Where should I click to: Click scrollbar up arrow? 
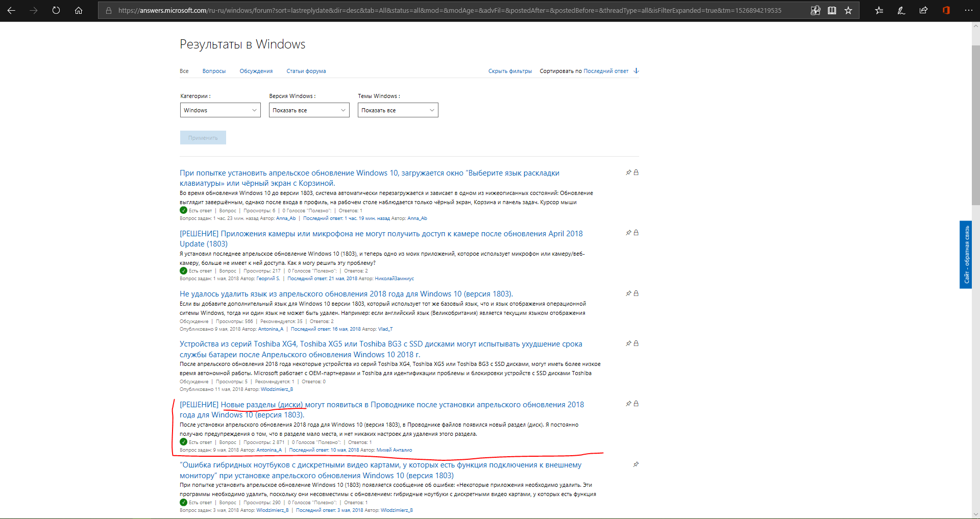(x=975, y=27)
